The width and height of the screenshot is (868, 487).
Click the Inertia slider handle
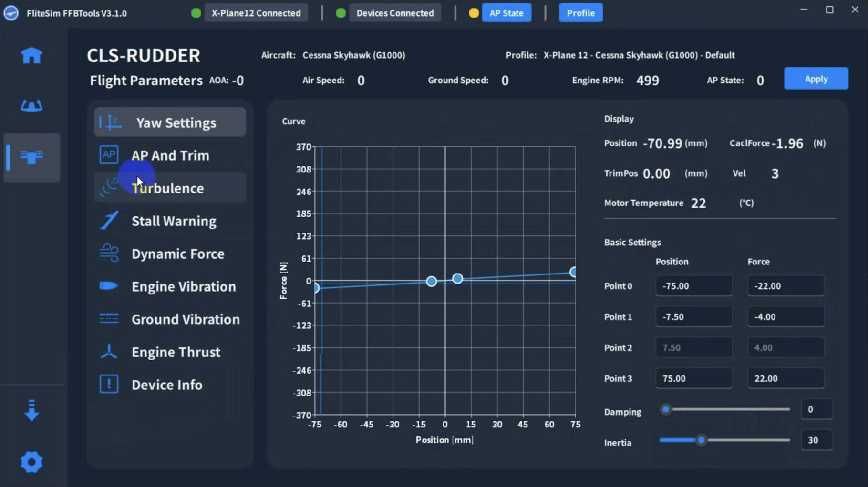701,440
